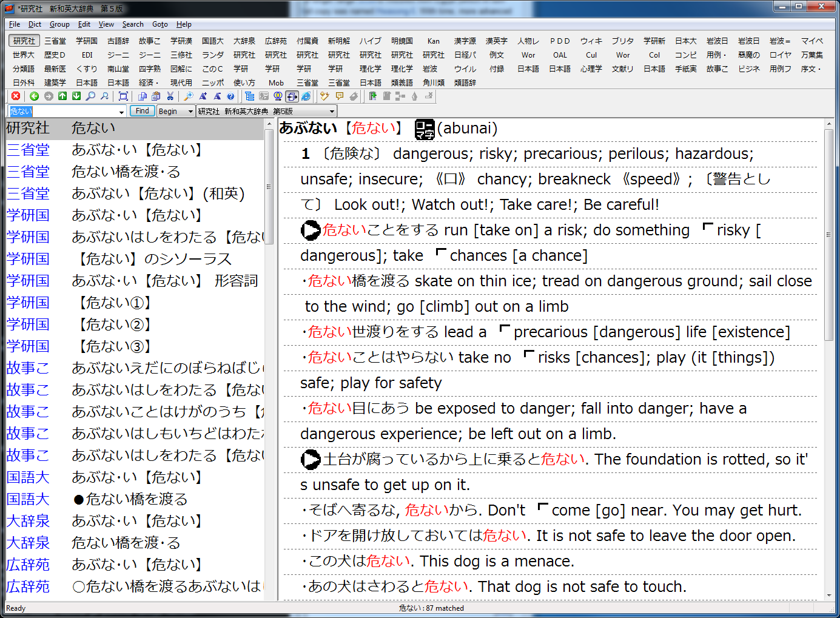Jump to previous entry with green up arrow
This screenshot has height=618, width=840.
point(62,96)
